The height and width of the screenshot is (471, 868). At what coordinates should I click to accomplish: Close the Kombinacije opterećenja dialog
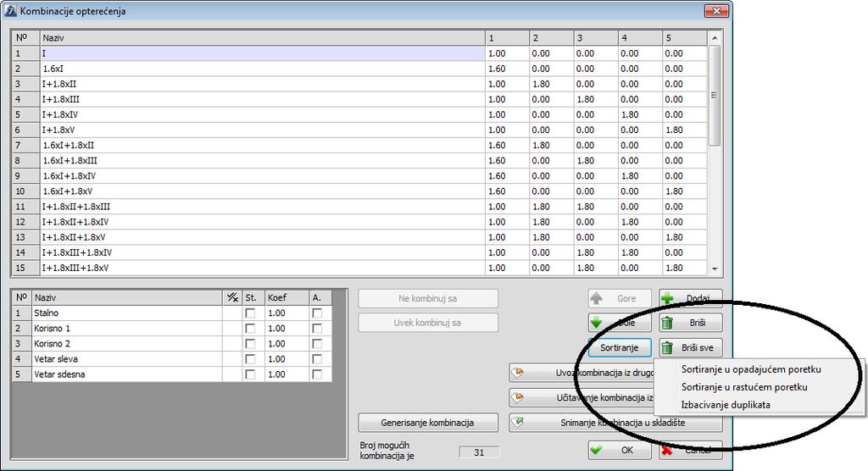tap(716, 10)
